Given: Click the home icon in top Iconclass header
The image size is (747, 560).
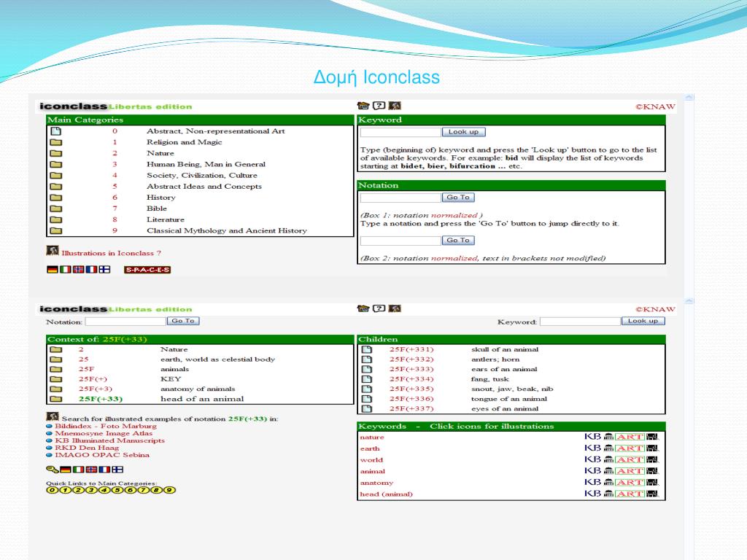Looking at the screenshot, I should [363, 106].
